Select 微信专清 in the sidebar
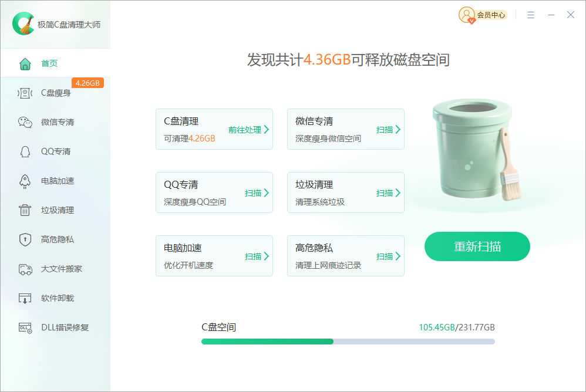The image size is (586, 392). pyautogui.click(x=55, y=122)
